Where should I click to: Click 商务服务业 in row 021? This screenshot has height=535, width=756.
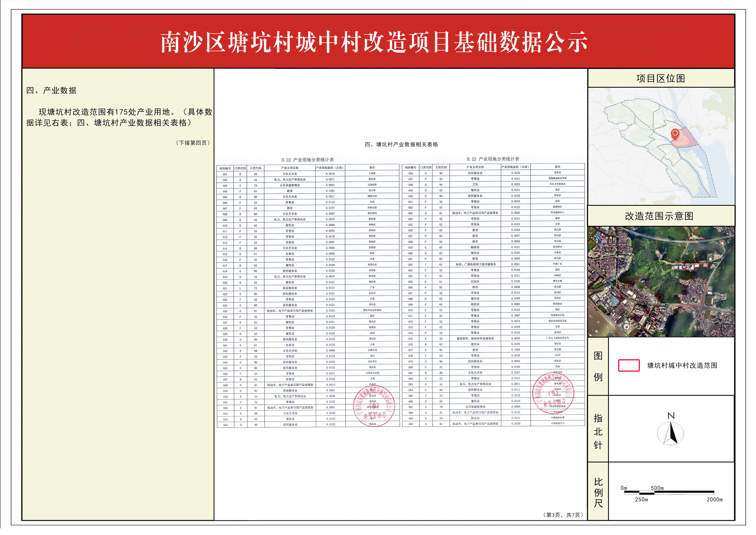290,288
